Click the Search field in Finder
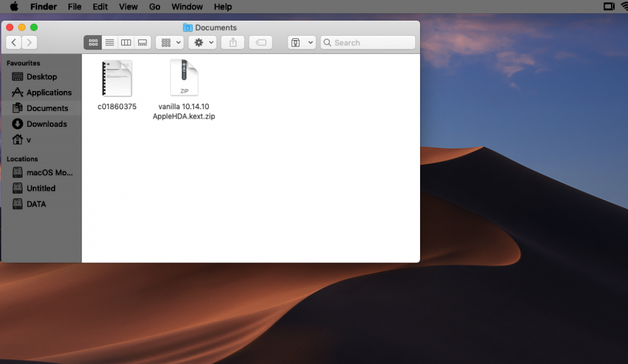The height and width of the screenshot is (364, 628). (367, 43)
